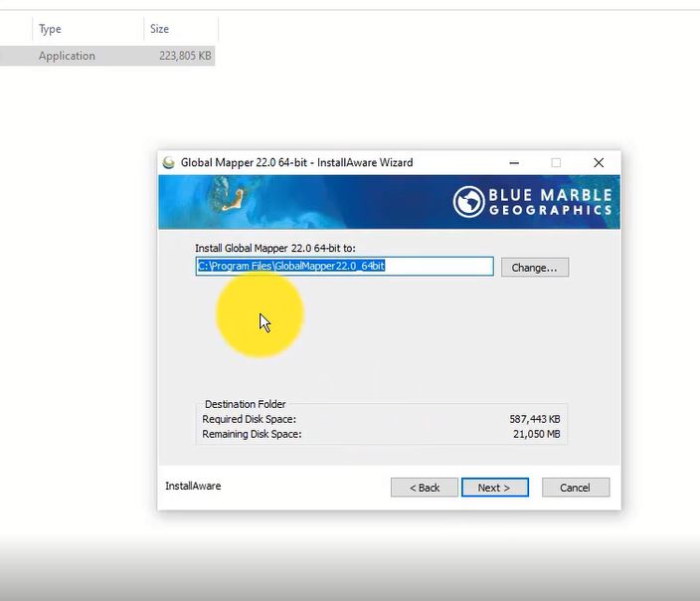Click the wizard window title text
The width and height of the screenshot is (700, 601).
(x=296, y=162)
